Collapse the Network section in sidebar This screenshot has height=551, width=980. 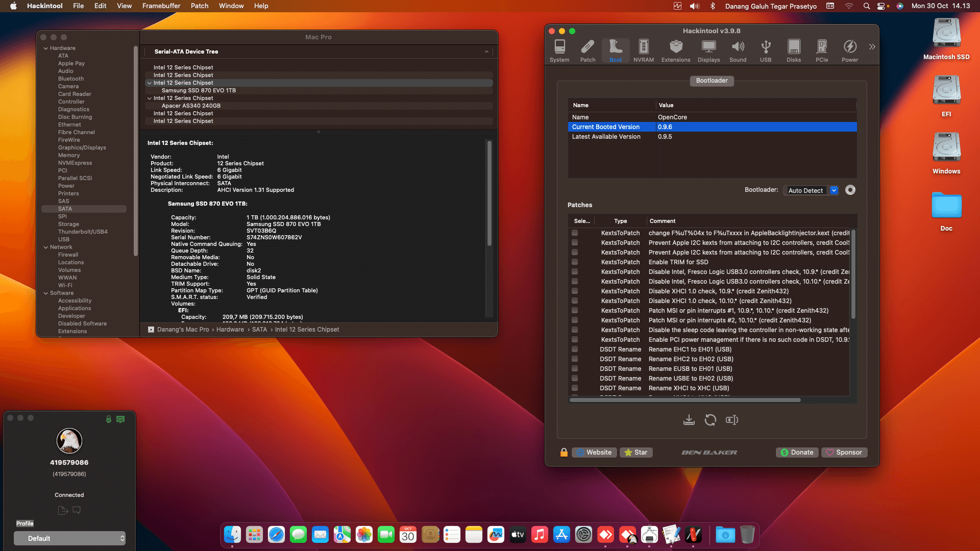tap(46, 247)
